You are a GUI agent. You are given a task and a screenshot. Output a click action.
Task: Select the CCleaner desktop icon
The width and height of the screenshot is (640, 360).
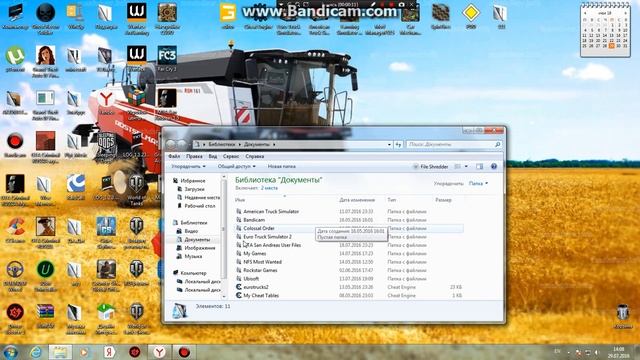[x=15, y=227]
